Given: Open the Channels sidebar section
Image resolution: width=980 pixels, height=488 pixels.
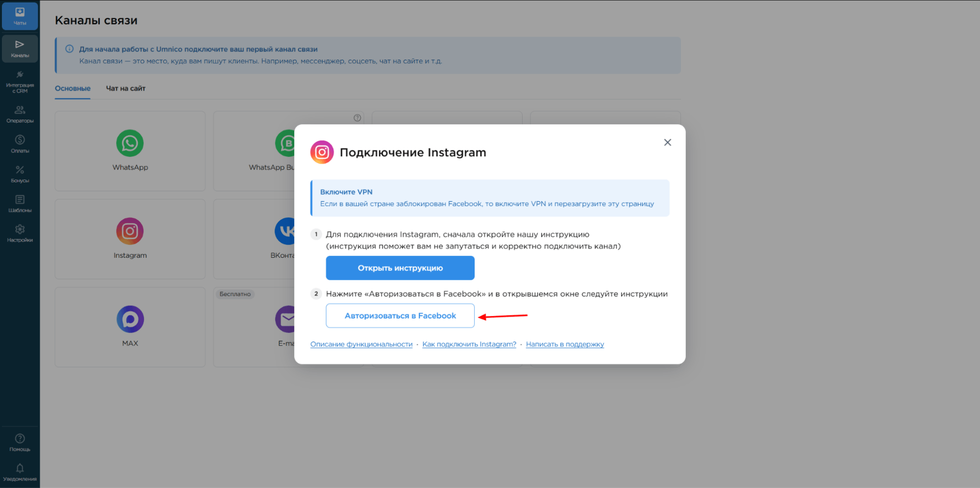Looking at the screenshot, I should click(x=20, y=49).
